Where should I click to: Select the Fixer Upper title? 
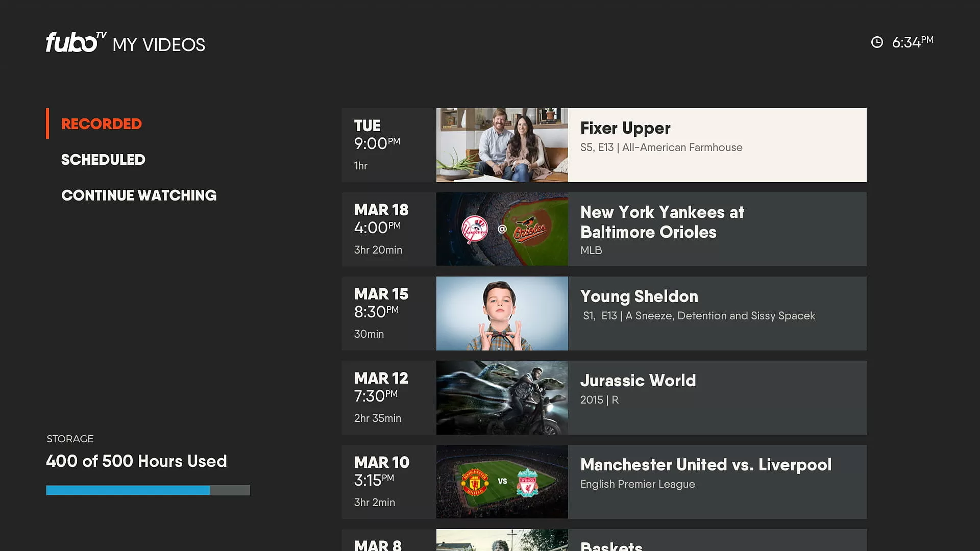point(625,128)
